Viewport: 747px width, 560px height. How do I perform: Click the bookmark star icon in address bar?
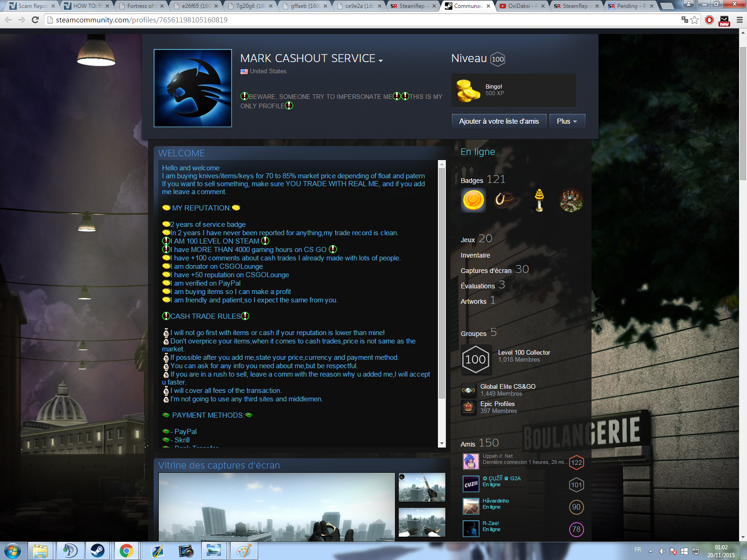(695, 20)
